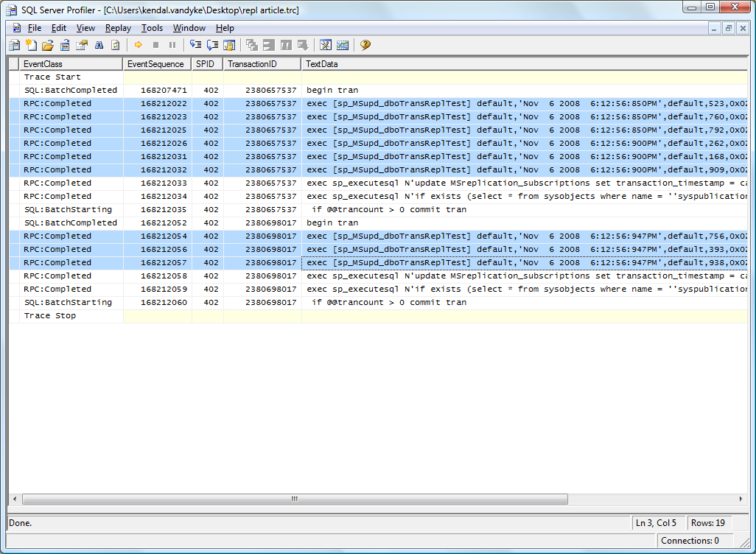The image size is (756, 554).
Task: Click TextData of row 168212057
Action: point(525,263)
